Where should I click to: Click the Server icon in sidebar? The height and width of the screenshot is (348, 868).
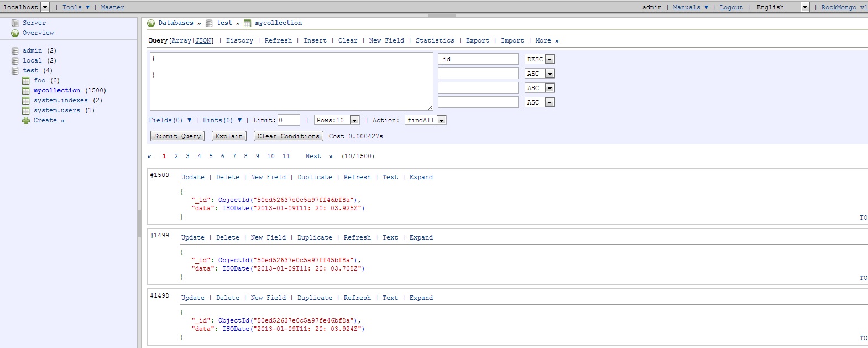click(x=15, y=23)
